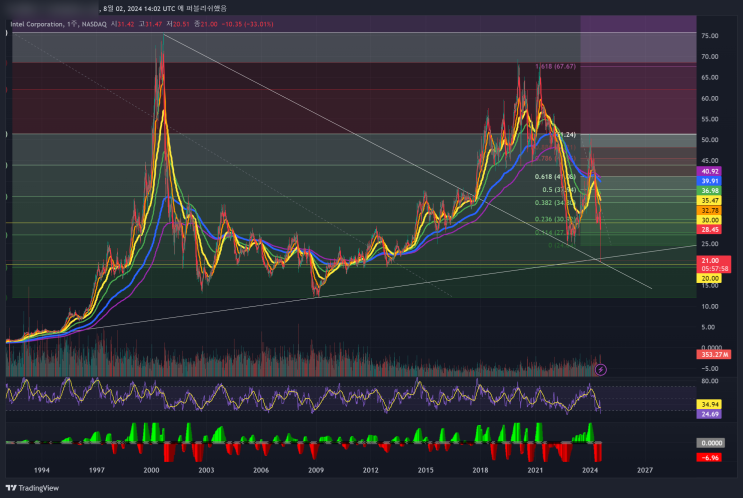Image resolution: width=743 pixels, height=498 pixels.
Task: Click the 1994 year on time axis
Action: (42, 470)
